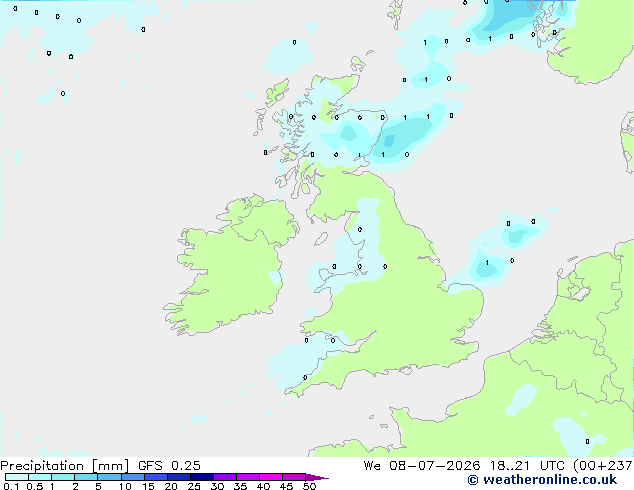Click the weatheronline.co.uk copyright link
The width and height of the screenshot is (634, 490).
pos(542,480)
